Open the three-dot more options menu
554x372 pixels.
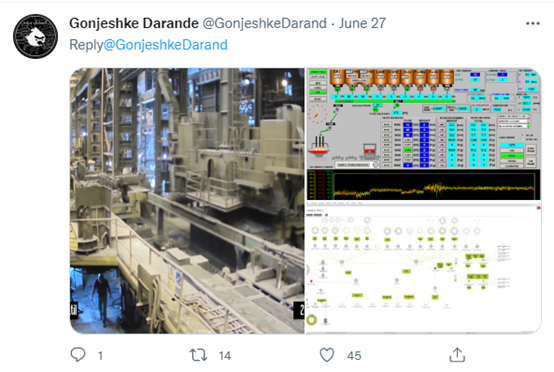coord(532,23)
